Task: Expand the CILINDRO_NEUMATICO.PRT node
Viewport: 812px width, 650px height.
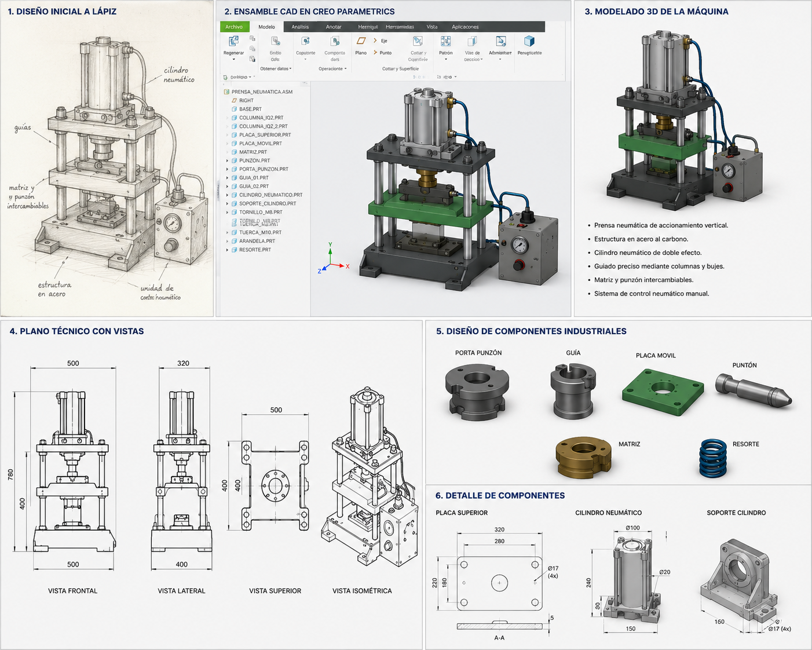Action: click(x=227, y=195)
